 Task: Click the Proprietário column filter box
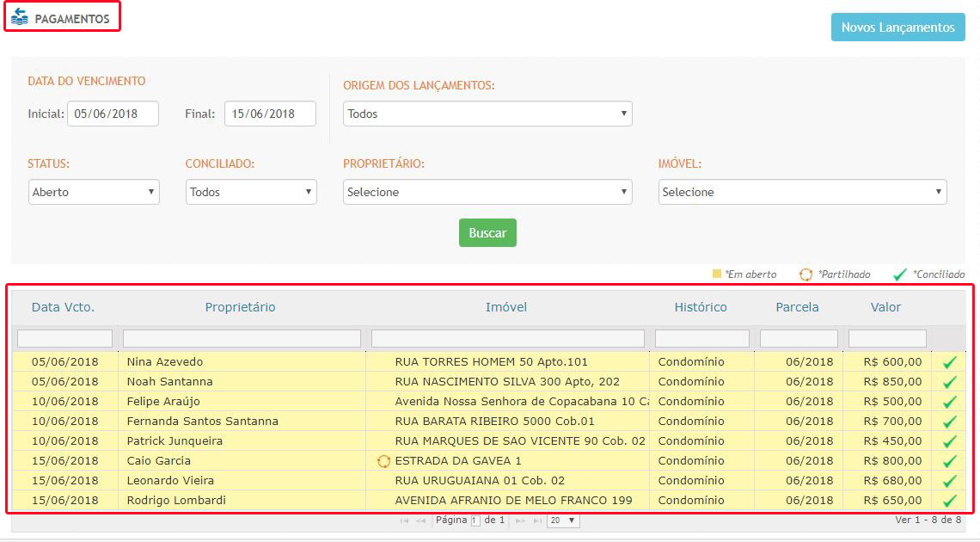(242, 338)
